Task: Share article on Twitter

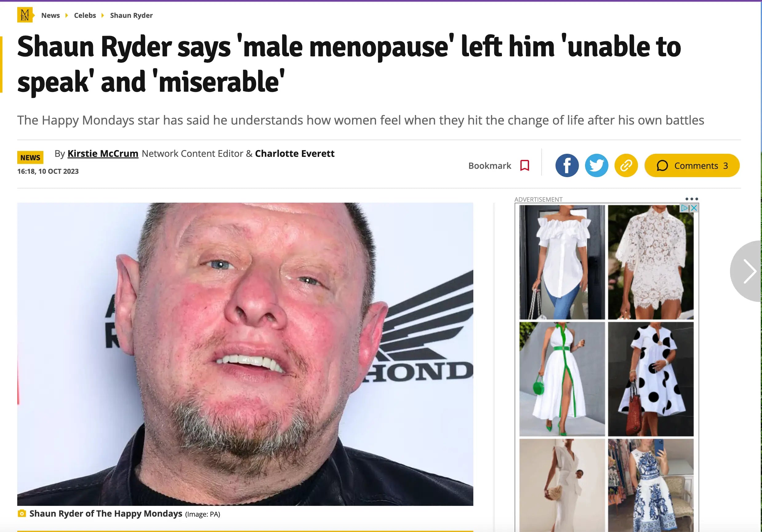Action: (596, 165)
